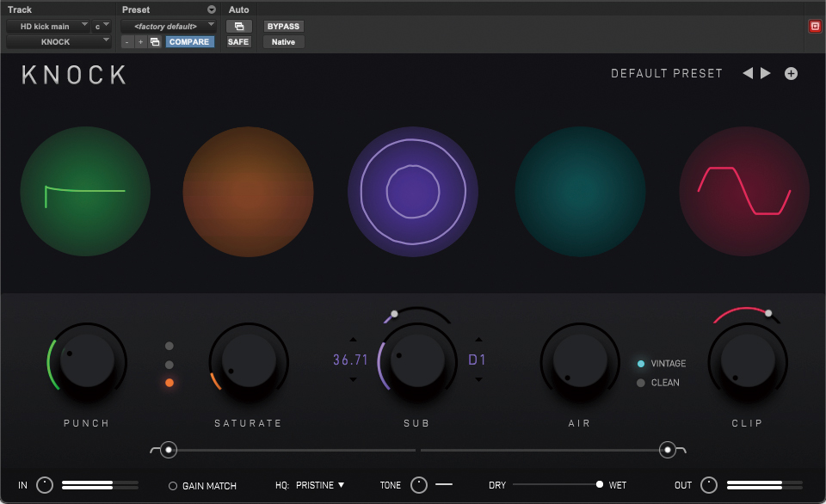
Task: Open plug-in automation enable dialog icon
Action: click(x=239, y=27)
